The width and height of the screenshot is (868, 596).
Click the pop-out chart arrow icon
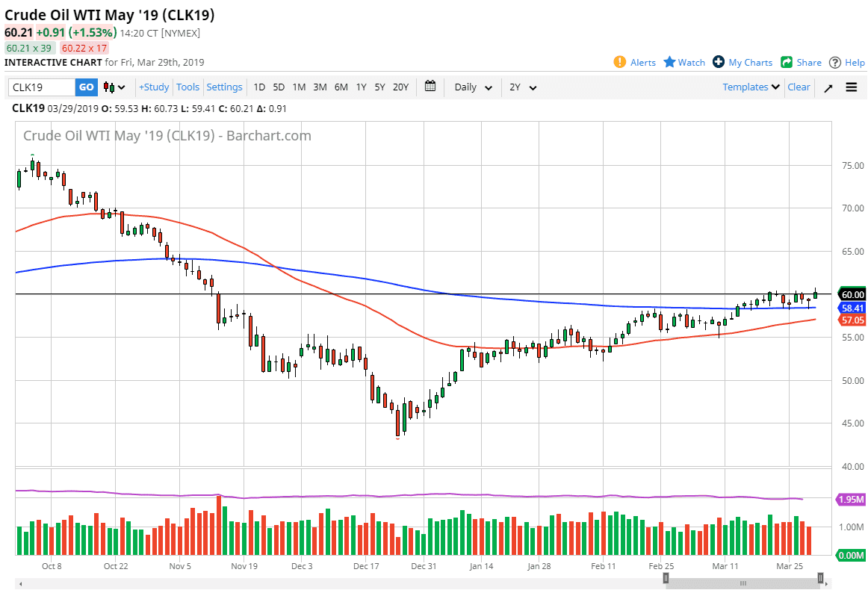click(827, 87)
